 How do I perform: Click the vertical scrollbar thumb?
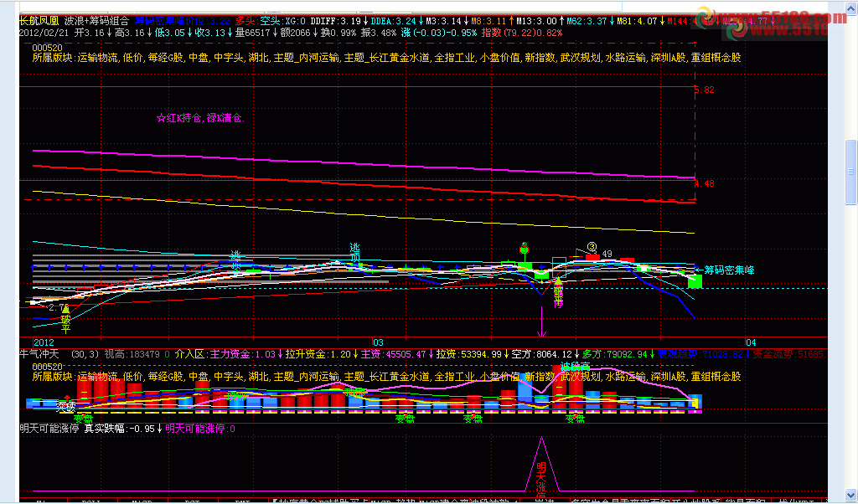click(x=851, y=172)
